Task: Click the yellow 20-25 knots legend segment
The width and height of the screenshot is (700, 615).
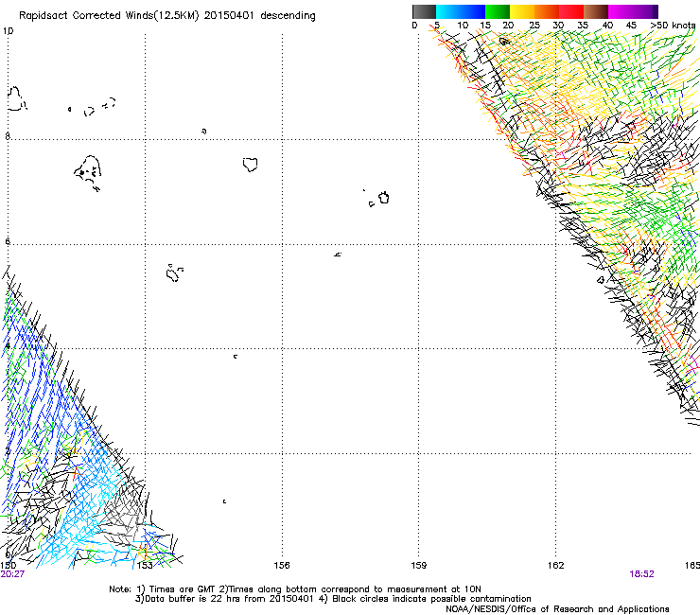Action: pyautogui.click(x=522, y=11)
